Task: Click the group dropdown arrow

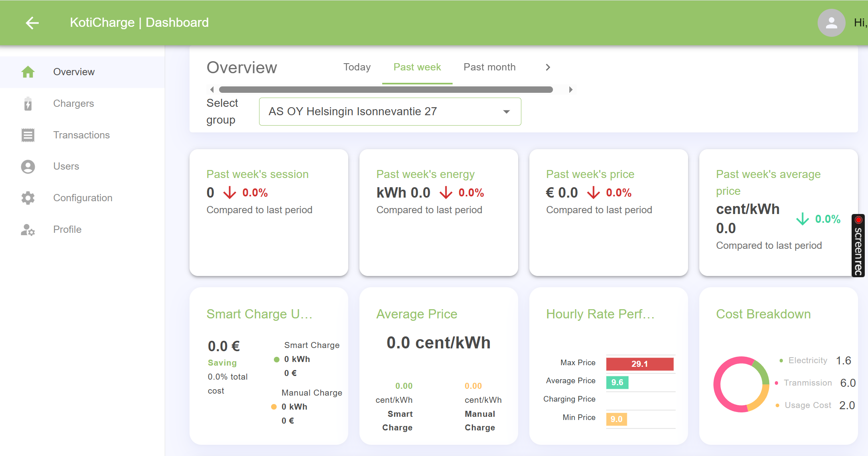Action: [x=507, y=112]
